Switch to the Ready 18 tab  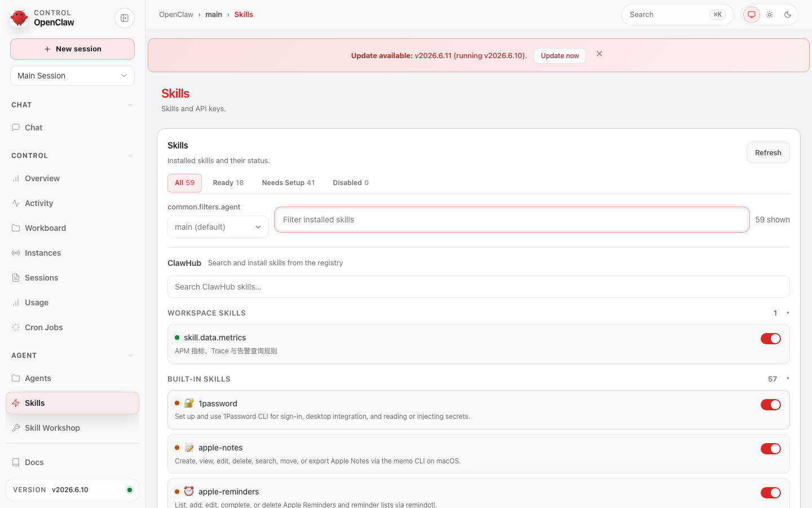coord(228,183)
